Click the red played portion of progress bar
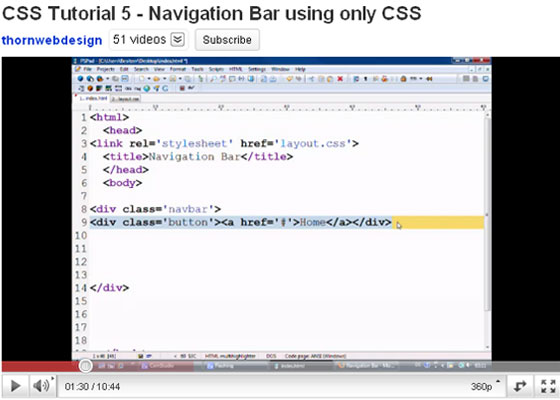Screen dimensions: 560x400 [x=40, y=366]
